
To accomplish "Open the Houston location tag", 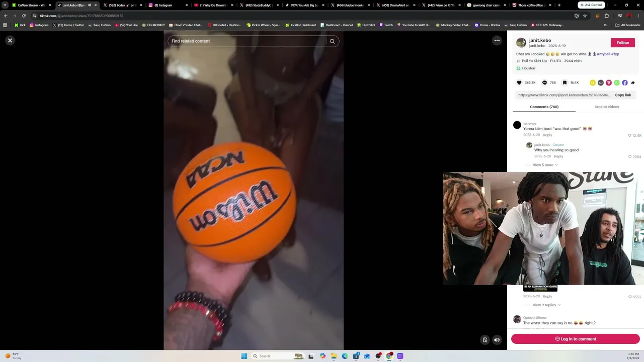I will (526, 68).
